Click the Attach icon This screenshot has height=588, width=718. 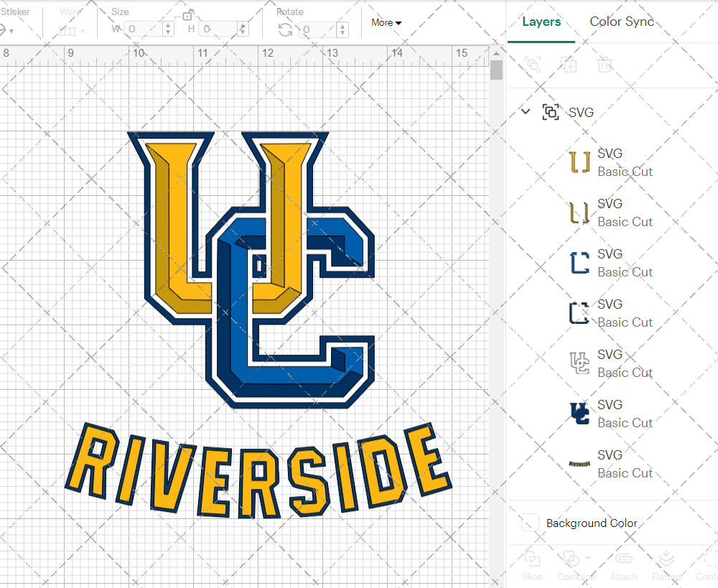(623, 559)
